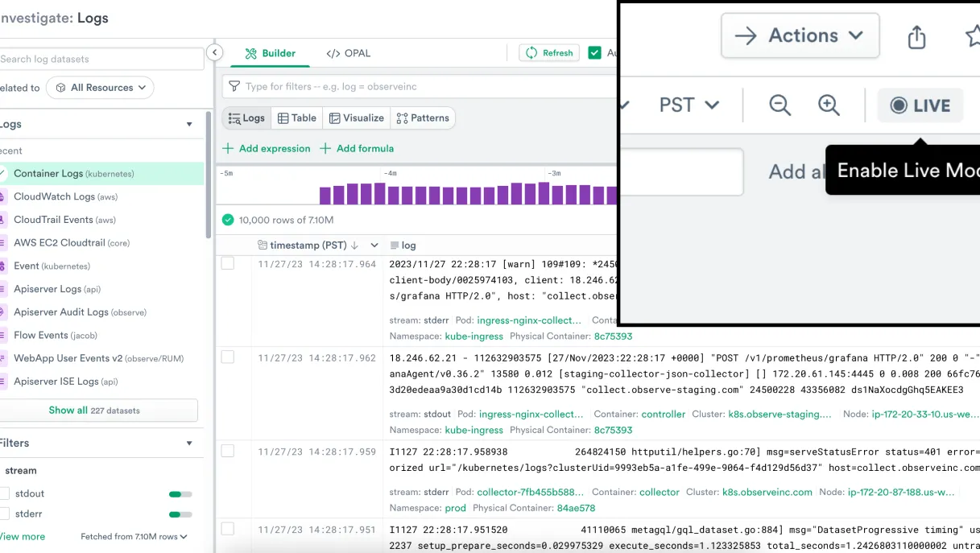Click the plus icon for Add expression
The height and width of the screenshot is (553, 980).
tap(228, 148)
